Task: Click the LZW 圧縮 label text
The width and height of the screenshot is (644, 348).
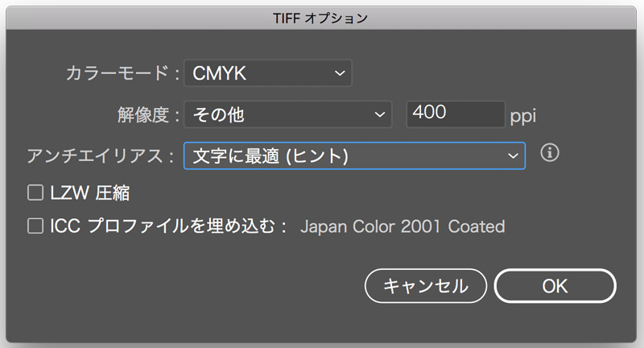Action: (x=89, y=193)
